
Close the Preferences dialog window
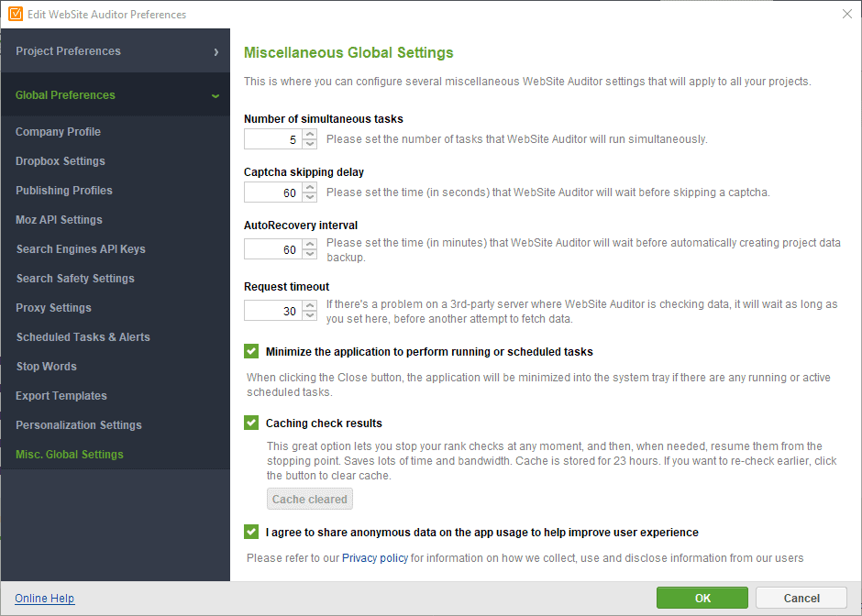point(846,14)
